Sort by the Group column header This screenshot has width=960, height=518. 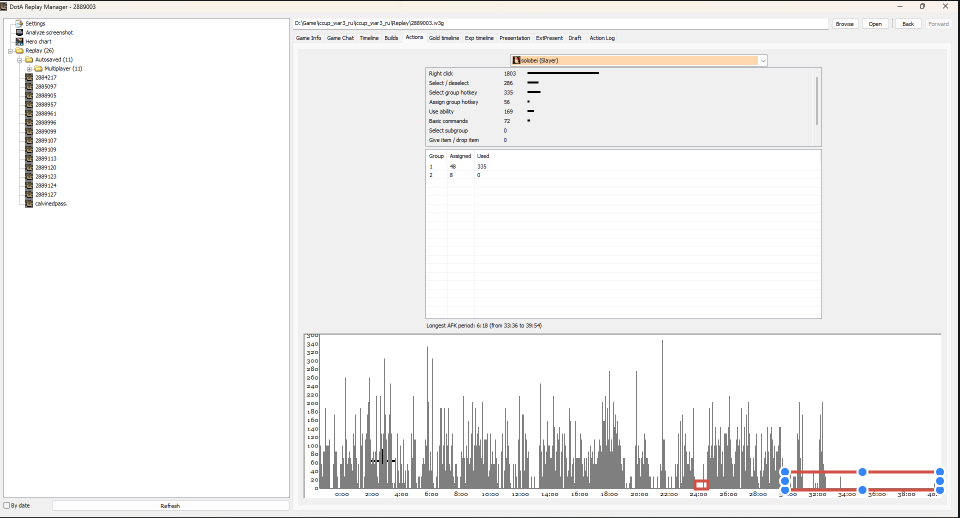(x=436, y=156)
